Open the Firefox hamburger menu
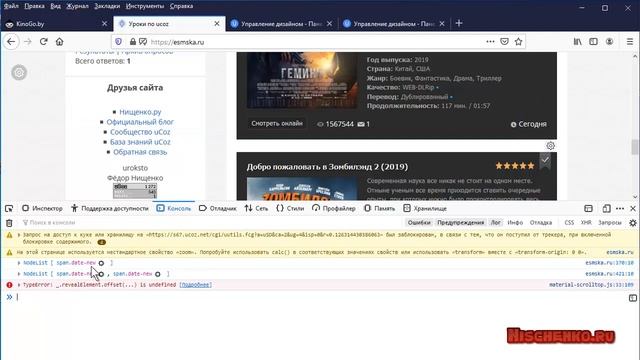This screenshot has height=360, width=640. pos(630,42)
